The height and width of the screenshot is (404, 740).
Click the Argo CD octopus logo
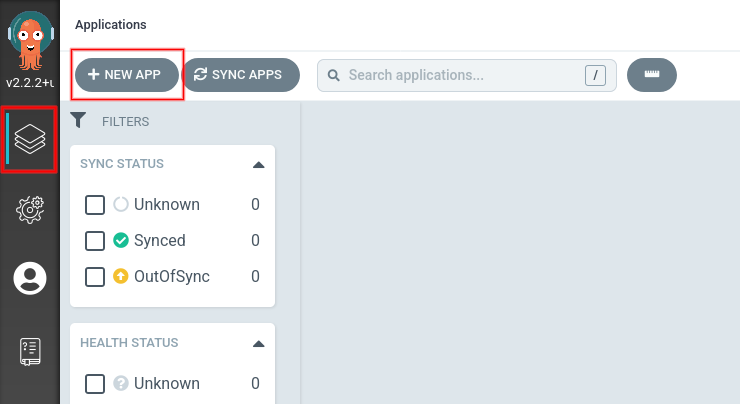click(x=31, y=41)
